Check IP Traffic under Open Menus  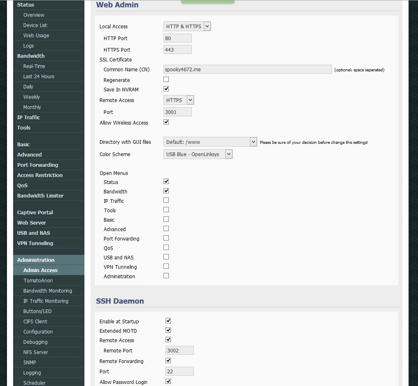coord(166,200)
